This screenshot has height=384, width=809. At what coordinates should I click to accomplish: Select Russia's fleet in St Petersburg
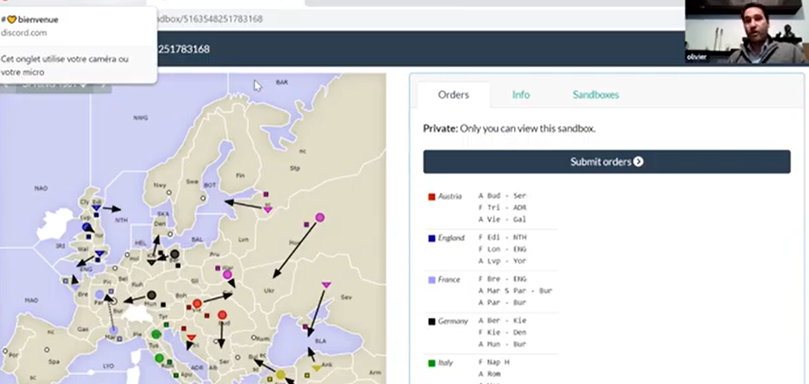[268, 210]
